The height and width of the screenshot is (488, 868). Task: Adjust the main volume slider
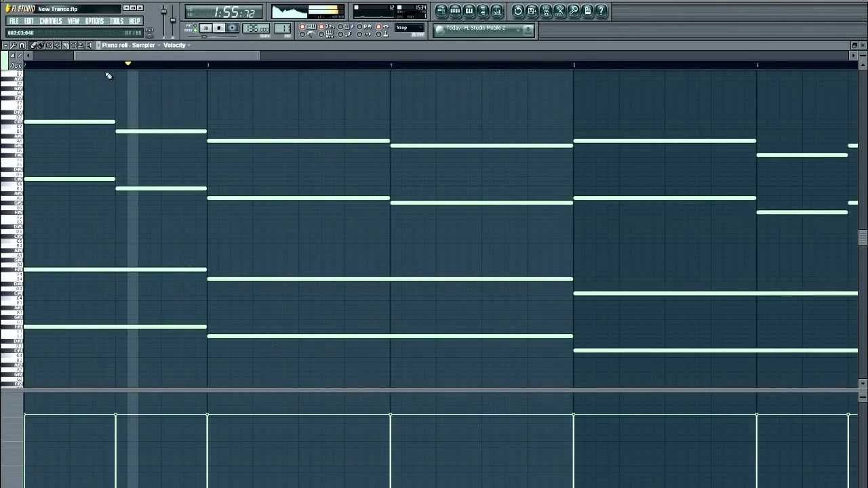(x=163, y=12)
